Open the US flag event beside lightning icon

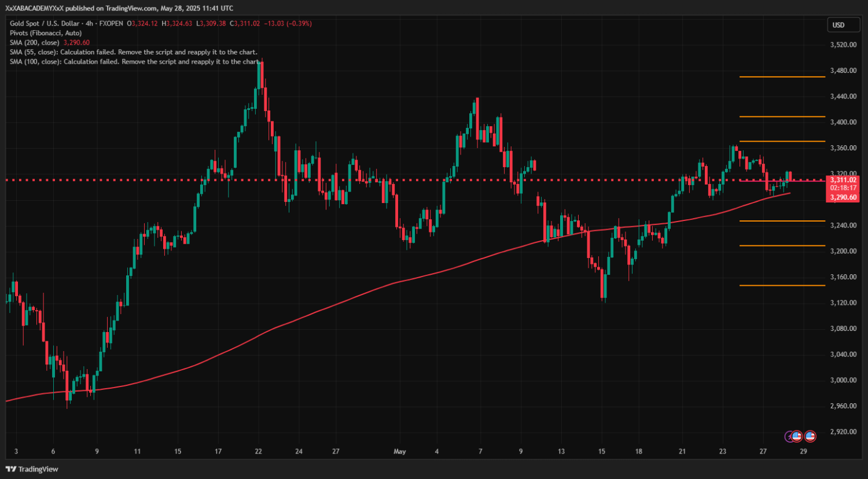(x=797, y=436)
